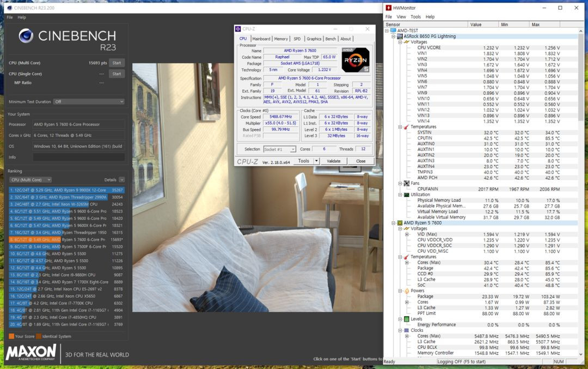The image size is (588, 369).
Task: Click the Ryzen 5 logo in CPU-Z
Action: pyautogui.click(x=356, y=60)
